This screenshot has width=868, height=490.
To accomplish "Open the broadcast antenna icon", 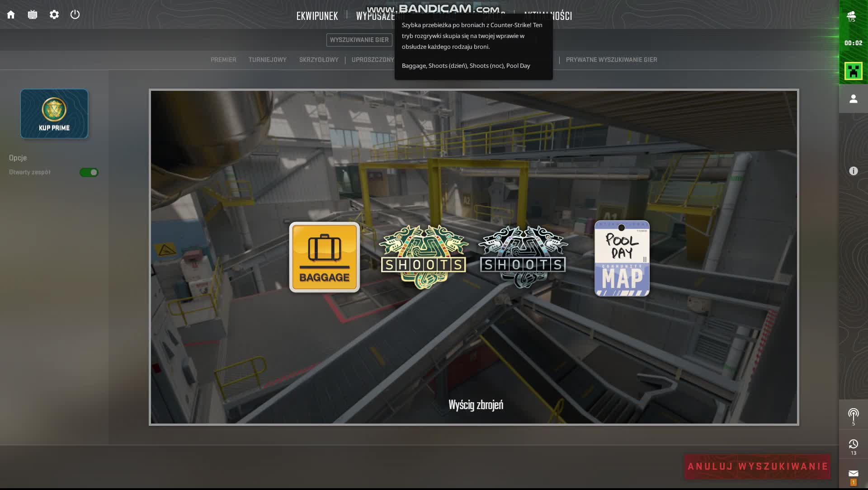I will pyautogui.click(x=854, y=416).
